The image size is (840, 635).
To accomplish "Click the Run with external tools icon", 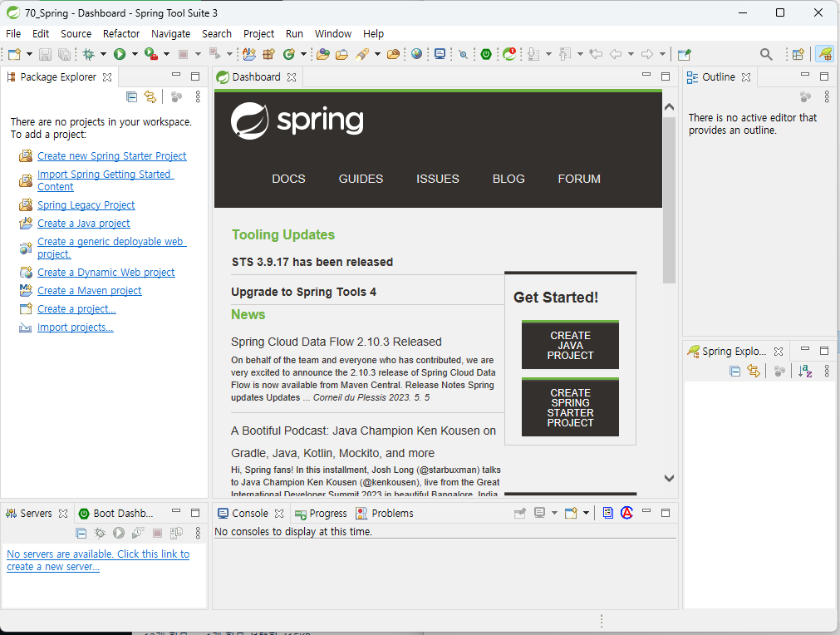I will coord(151,54).
